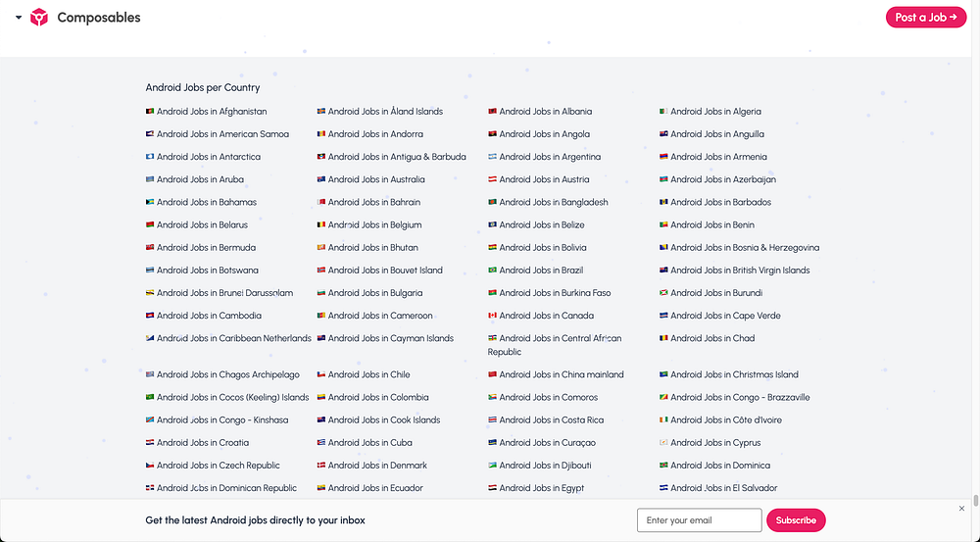Screen dimensions: 980x542
Task: Click the Denmark flag icon
Action: [321, 466]
